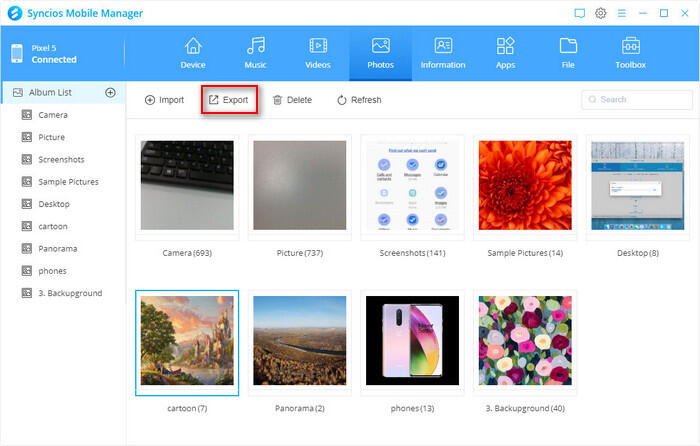
Task: Select Screenshots album in sidebar
Action: click(x=60, y=159)
